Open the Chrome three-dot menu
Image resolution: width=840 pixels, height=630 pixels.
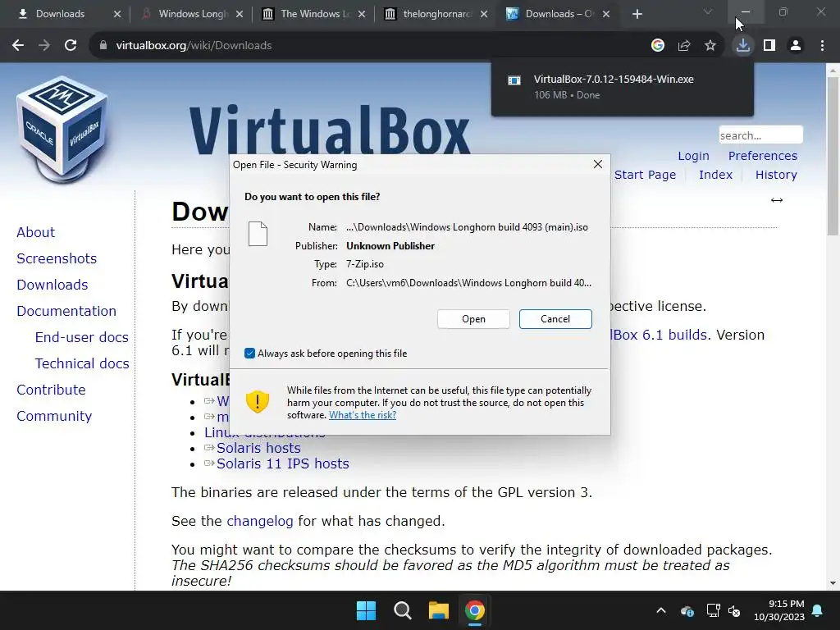coord(822,46)
